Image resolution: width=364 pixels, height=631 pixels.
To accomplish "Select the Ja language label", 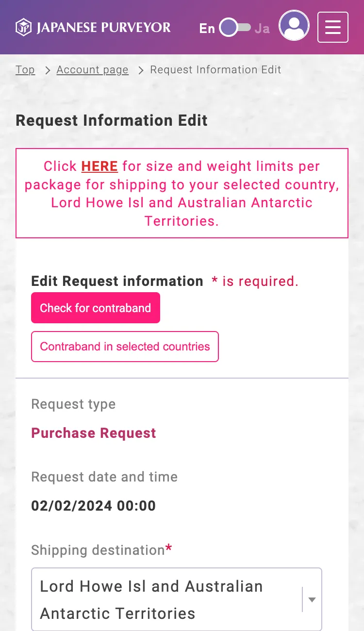I will [x=262, y=29].
